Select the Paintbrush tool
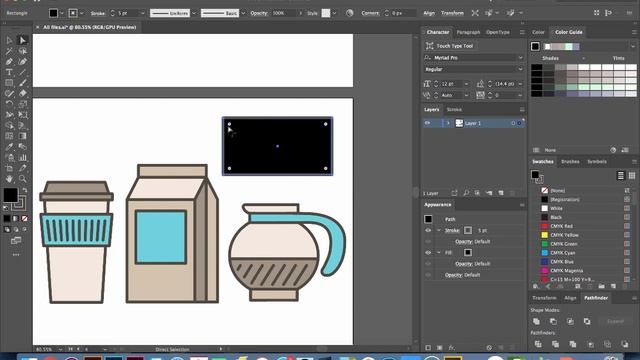 point(22,83)
